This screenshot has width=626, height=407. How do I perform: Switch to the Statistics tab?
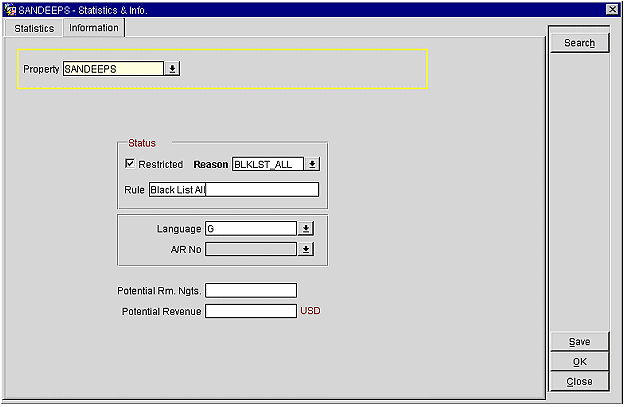click(x=34, y=28)
